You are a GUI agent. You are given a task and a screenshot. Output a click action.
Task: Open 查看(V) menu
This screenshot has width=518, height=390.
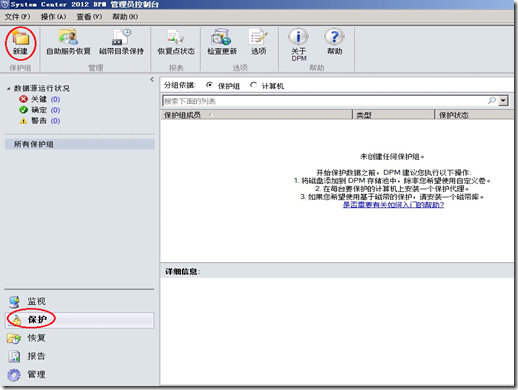[x=89, y=17]
